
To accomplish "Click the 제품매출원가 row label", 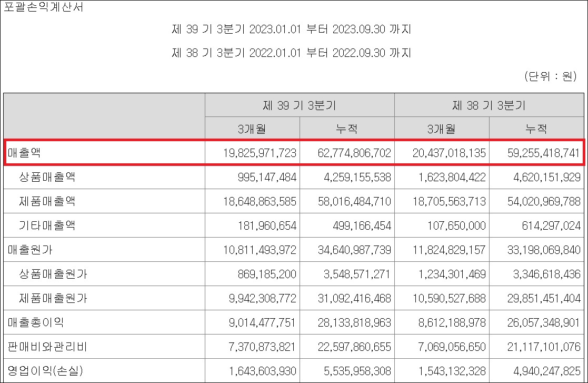I will pos(53,298).
